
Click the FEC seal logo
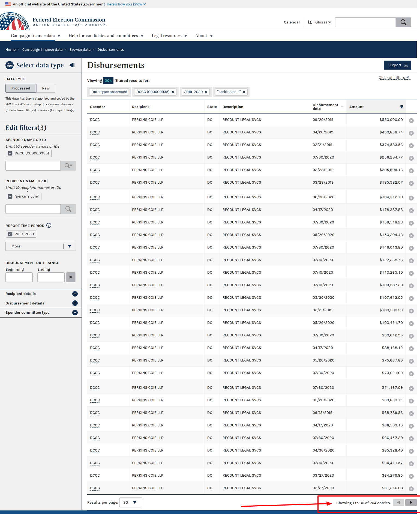pyautogui.click(x=14, y=21)
